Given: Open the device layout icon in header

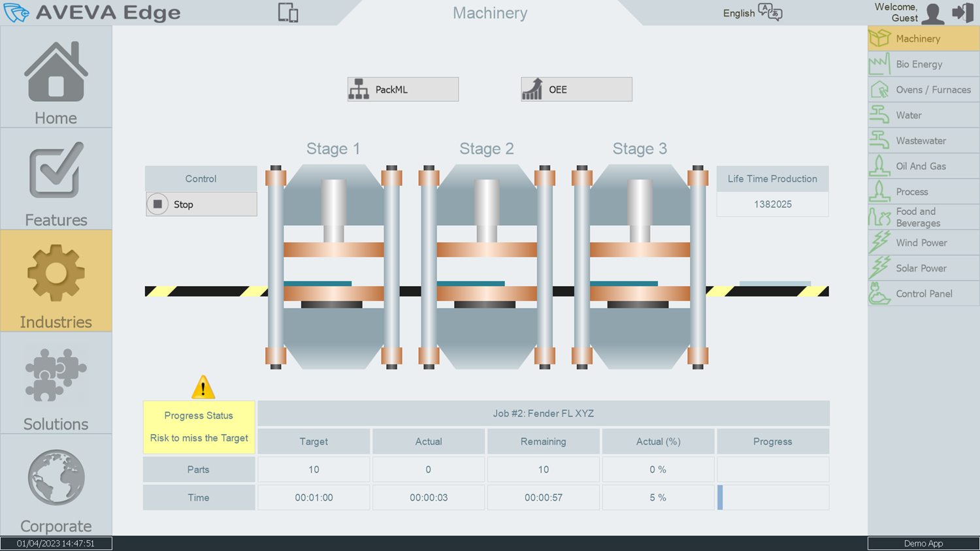Looking at the screenshot, I should click(288, 12).
